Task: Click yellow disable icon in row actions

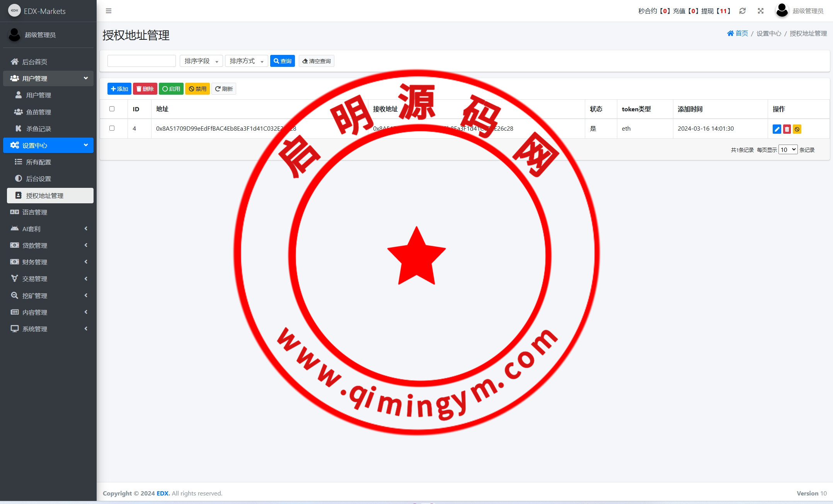Action: point(797,129)
